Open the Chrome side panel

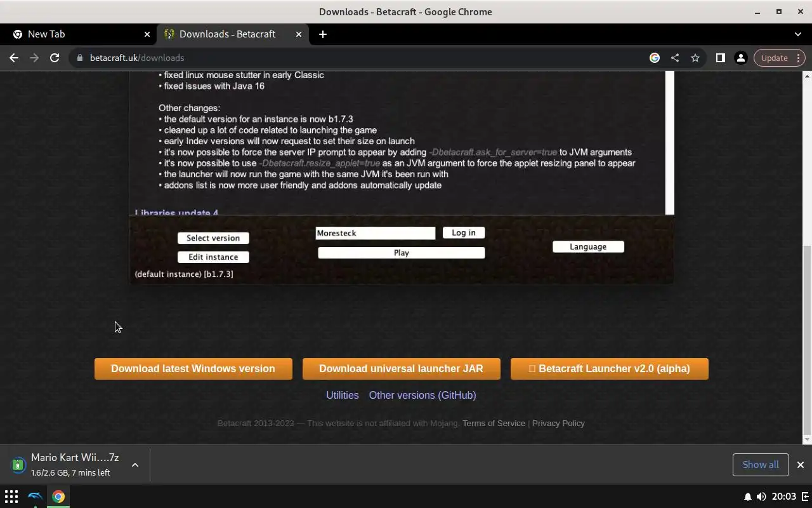(x=720, y=58)
